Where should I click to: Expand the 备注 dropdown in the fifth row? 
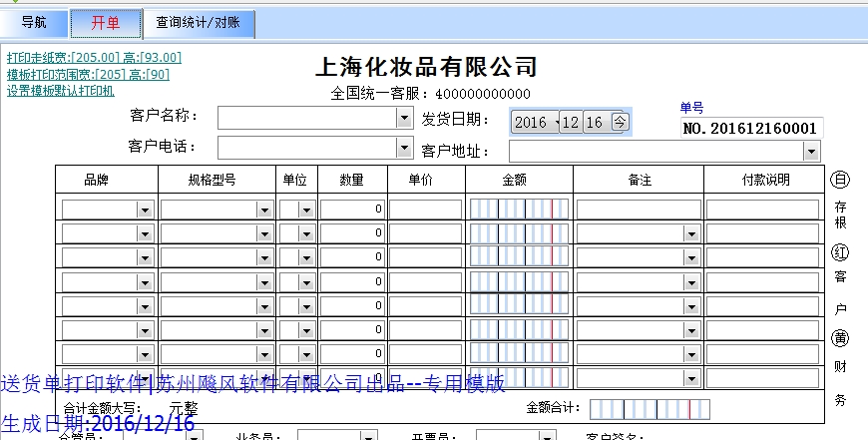(x=690, y=306)
